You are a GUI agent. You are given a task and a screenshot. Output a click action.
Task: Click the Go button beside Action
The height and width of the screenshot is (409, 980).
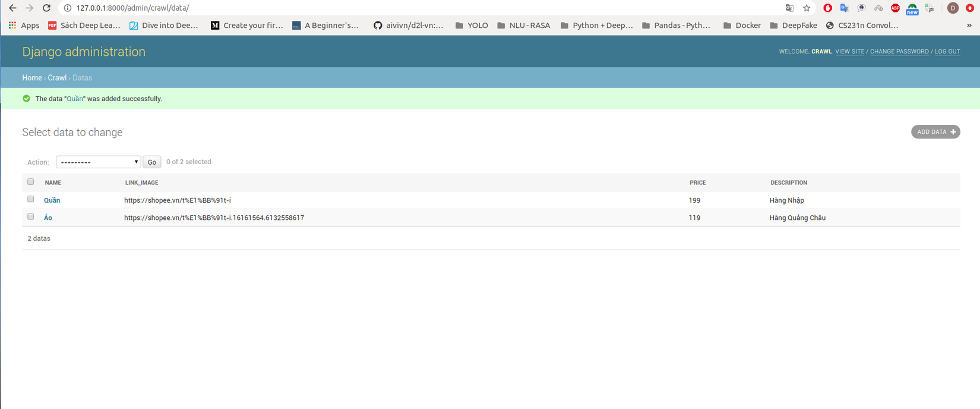(152, 162)
